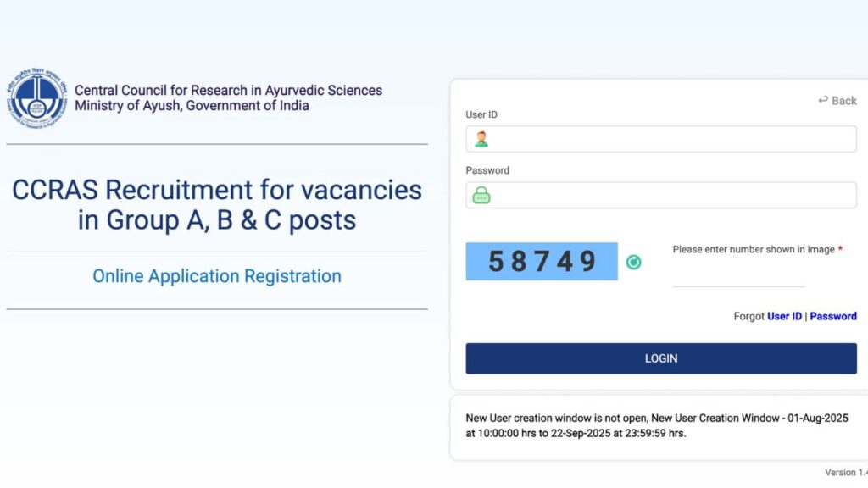Screen dimensions: 868x488
Task: Focus the User ID input field
Action: click(661, 139)
